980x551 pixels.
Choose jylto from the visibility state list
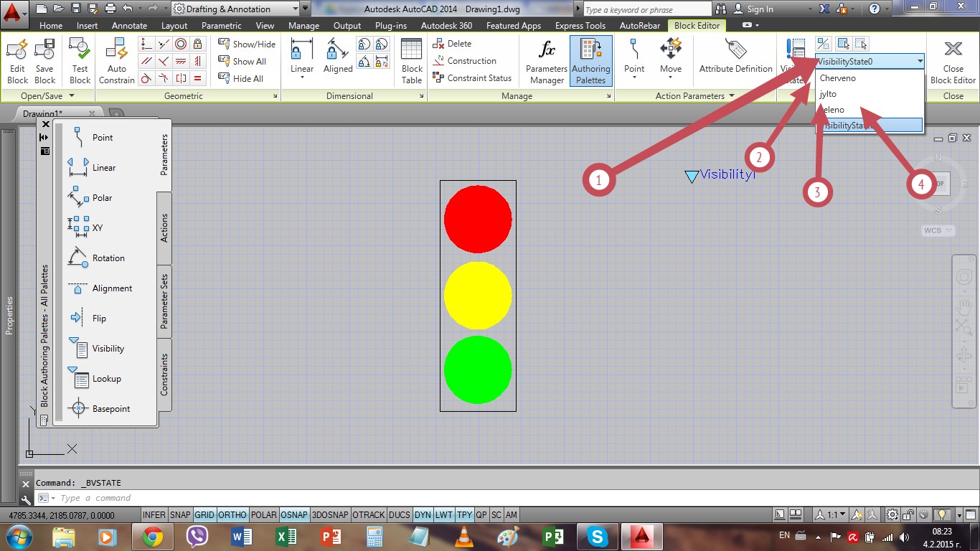[870, 94]
